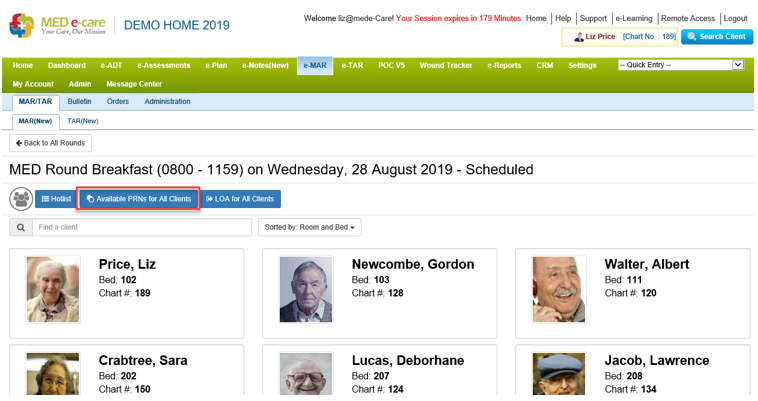Click Back to All Rounds button

click(50, 143)
